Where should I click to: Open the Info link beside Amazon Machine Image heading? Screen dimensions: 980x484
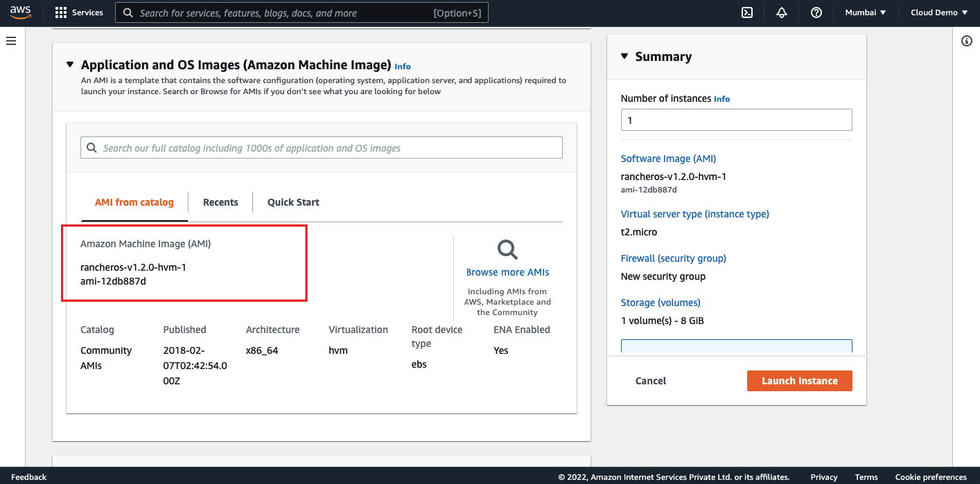[x=403, y=66]
